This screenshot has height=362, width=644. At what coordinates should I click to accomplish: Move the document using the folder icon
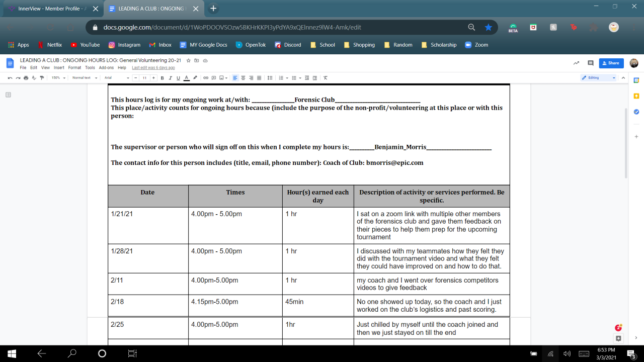(x=197, y=60)
